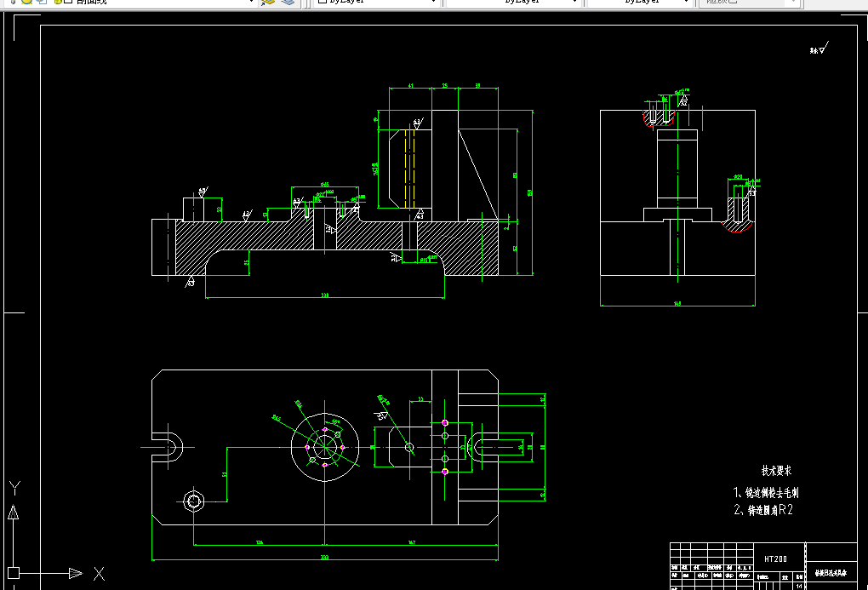Select the 333 overall length dimension

(324, 557)
